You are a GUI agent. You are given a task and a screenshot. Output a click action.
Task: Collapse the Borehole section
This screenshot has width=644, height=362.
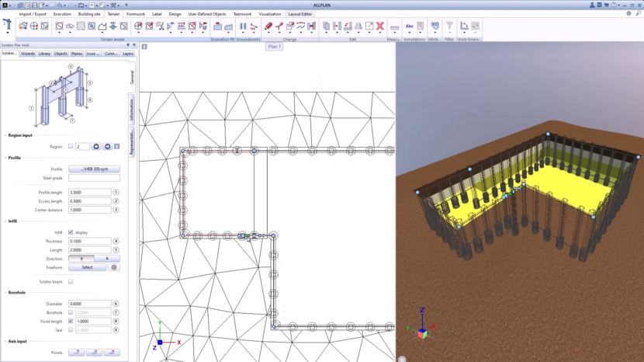pyautogui.click(x=5, y=293)
